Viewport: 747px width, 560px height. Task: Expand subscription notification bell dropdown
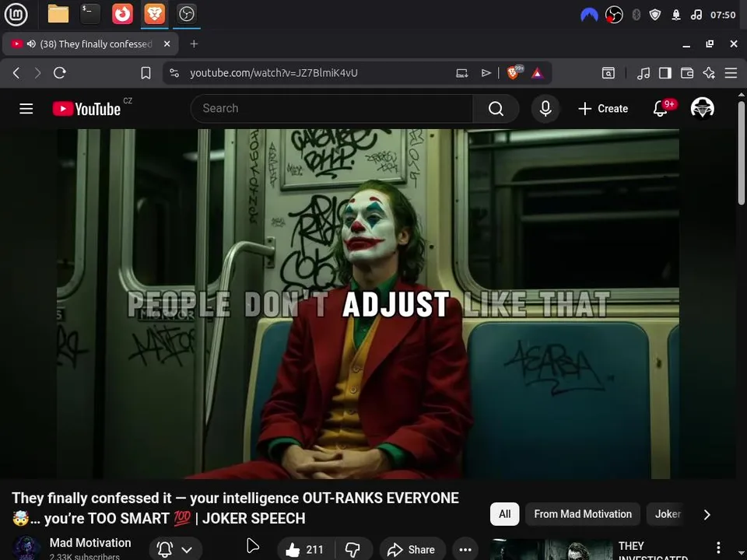point(175,550)
